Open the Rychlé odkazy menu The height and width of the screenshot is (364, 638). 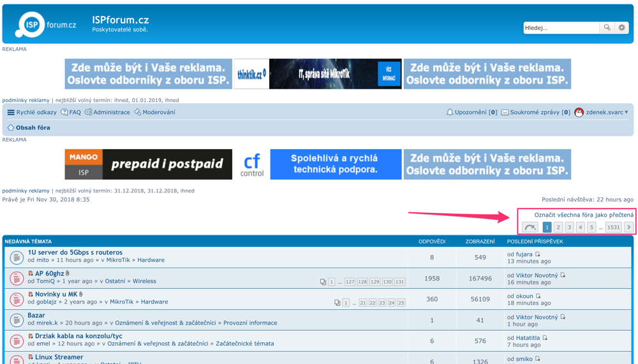point(32,112)
